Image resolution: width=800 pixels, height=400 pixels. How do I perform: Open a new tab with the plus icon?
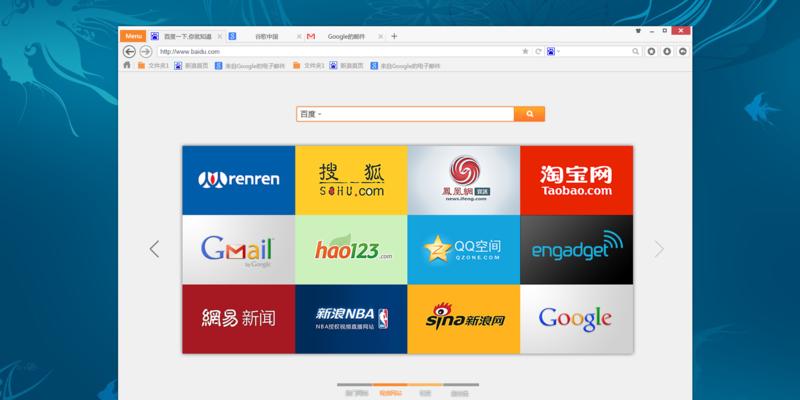(x=394, y=36)
